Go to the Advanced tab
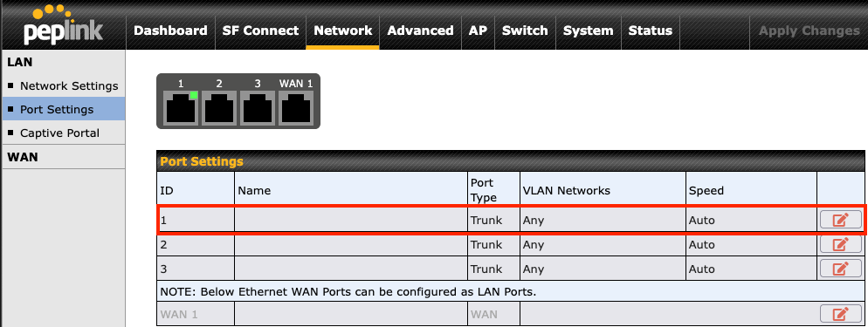This screenshot has height=327, width=868. [x=420, y=31]
